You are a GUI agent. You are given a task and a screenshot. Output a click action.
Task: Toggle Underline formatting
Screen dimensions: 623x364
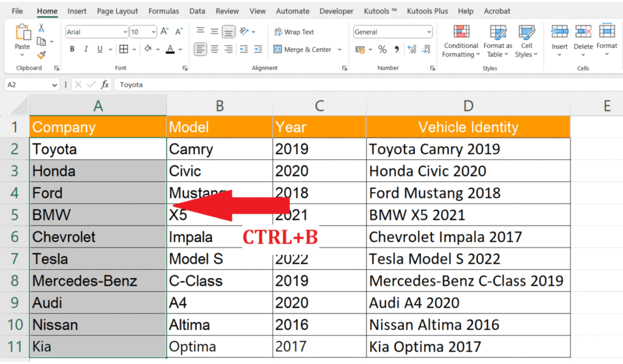tap(100, 49)
